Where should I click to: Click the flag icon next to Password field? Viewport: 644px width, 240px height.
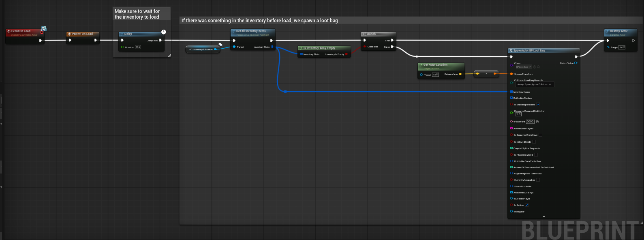click(x=537, y=122)
